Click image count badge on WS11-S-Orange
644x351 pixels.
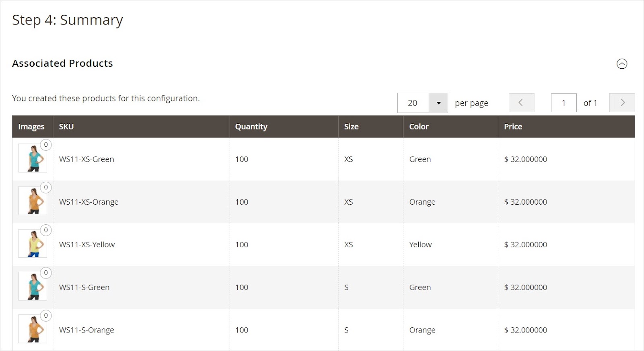46,316
